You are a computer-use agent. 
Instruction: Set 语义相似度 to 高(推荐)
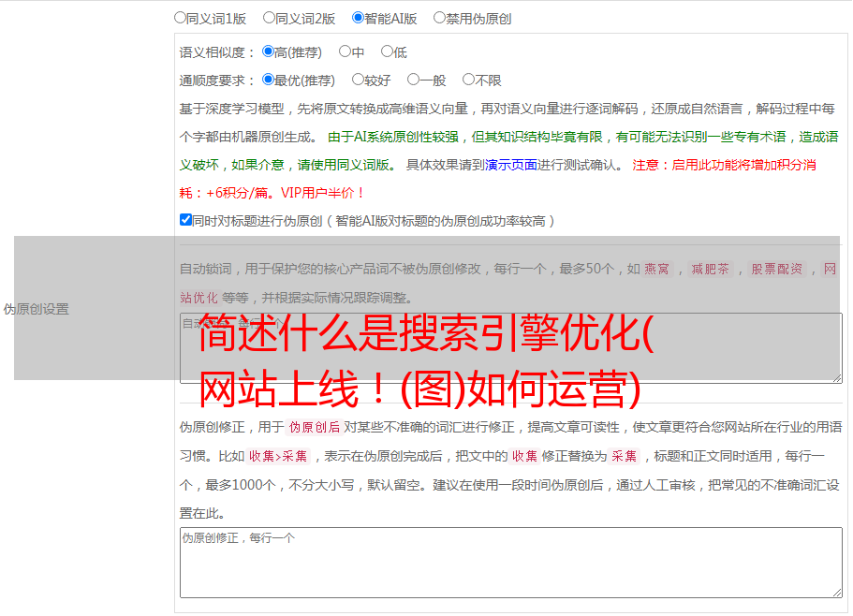pos(268,51)
